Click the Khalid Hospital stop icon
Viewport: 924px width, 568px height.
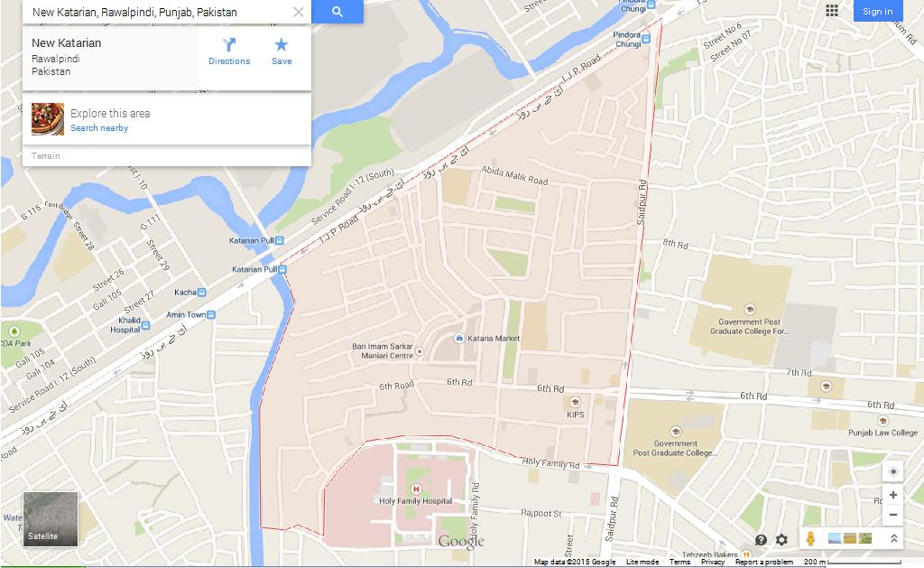(145, 325)
